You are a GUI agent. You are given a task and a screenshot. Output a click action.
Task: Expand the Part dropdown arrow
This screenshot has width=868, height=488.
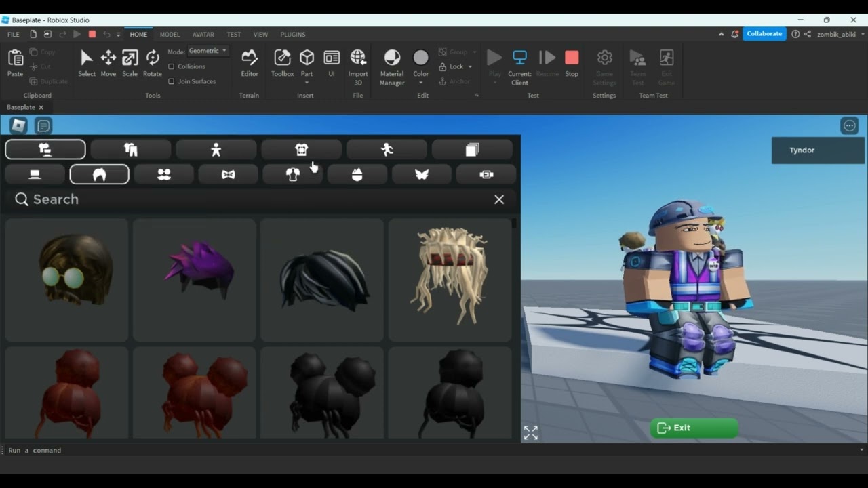pos(307,83)
